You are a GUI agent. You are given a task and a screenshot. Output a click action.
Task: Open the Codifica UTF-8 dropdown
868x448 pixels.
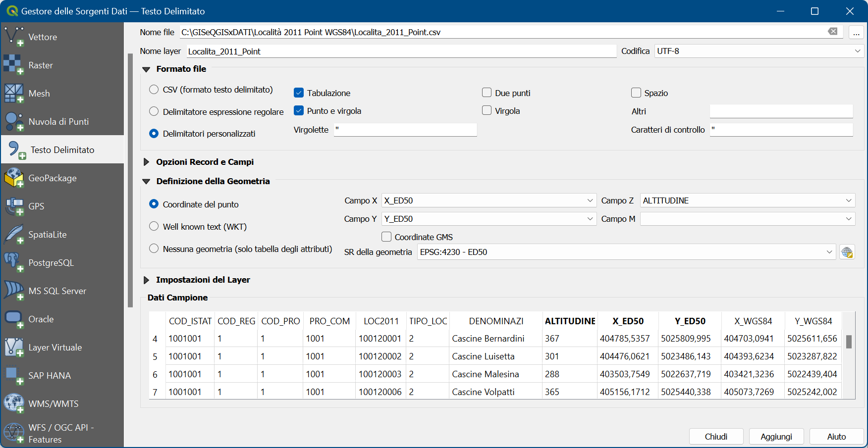click(759, 51)
